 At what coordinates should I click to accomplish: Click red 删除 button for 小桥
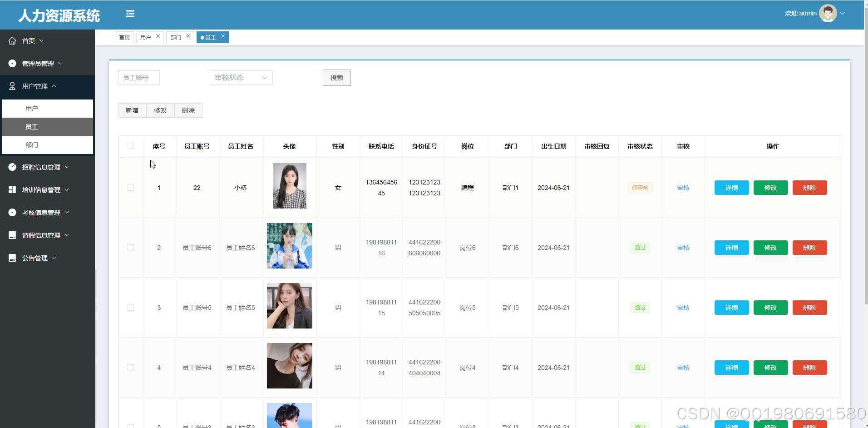coord(810,188)
